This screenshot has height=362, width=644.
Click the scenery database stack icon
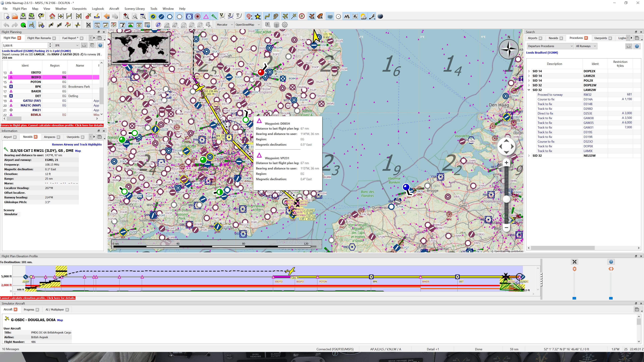click(276, 25)
